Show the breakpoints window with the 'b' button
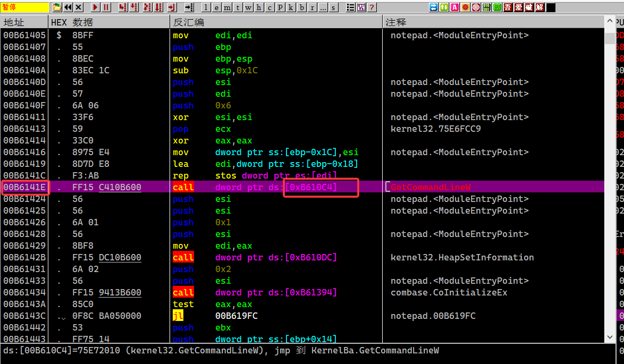The image size is (624, 364). pos(302,7)
